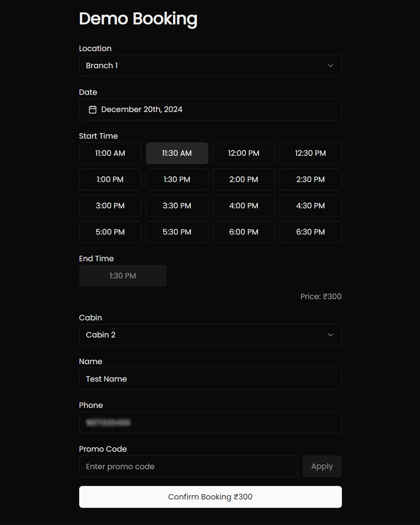This screenshot has height=525, width=420.
Task: Click the calendar icon in the Date field
Action: pyautogui.click(x=93, y=109)
